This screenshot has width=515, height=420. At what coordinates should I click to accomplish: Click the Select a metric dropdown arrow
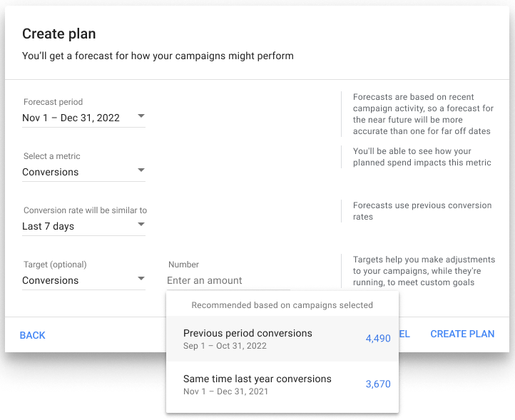(x=141, y=170)
